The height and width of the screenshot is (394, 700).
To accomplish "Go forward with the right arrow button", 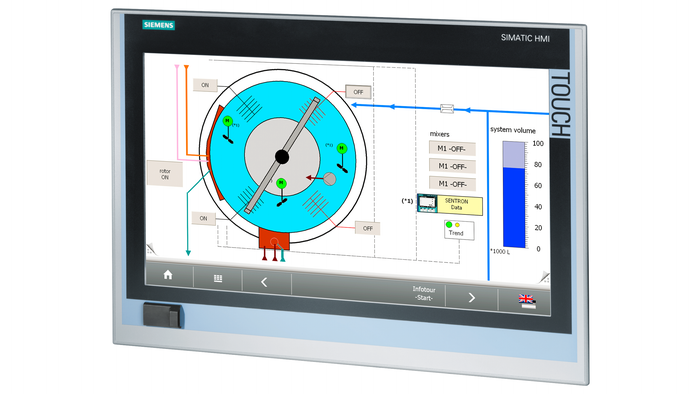I will pyautogui.click(x=472, y=298).
